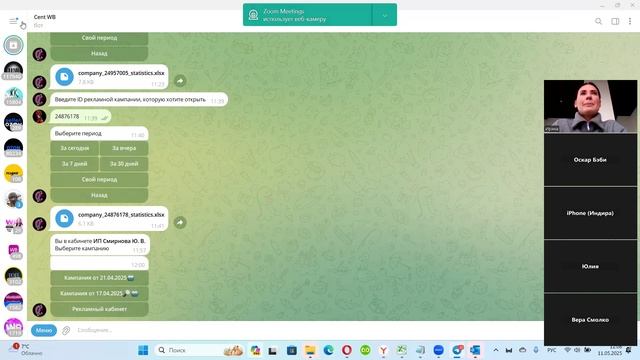The width and height of the screenshot is (640, 360).
Task: Select "Кампания от 21.04.2025" button
Action: 99,278
